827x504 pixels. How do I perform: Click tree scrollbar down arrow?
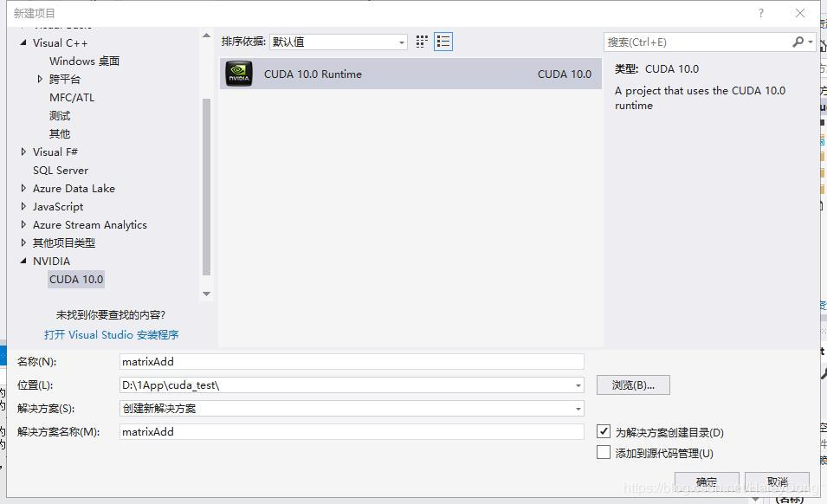point(207,294)
